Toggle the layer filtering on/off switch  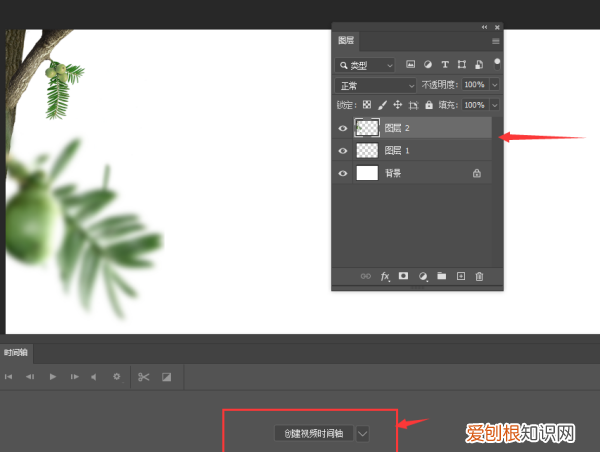coord(497,64)
